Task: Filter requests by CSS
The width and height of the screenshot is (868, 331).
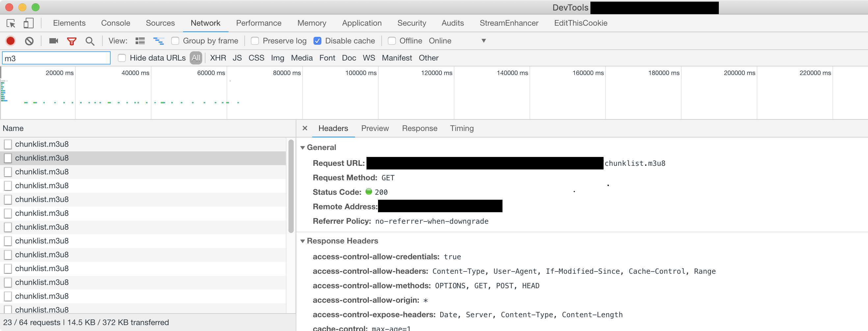Action: (x=257, y=58)
